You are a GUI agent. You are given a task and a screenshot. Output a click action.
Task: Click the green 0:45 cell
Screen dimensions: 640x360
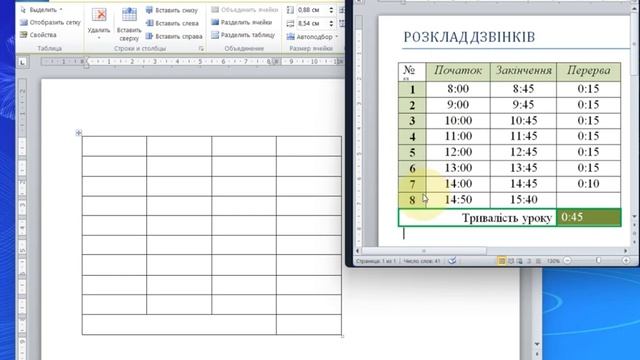point(589,218)
